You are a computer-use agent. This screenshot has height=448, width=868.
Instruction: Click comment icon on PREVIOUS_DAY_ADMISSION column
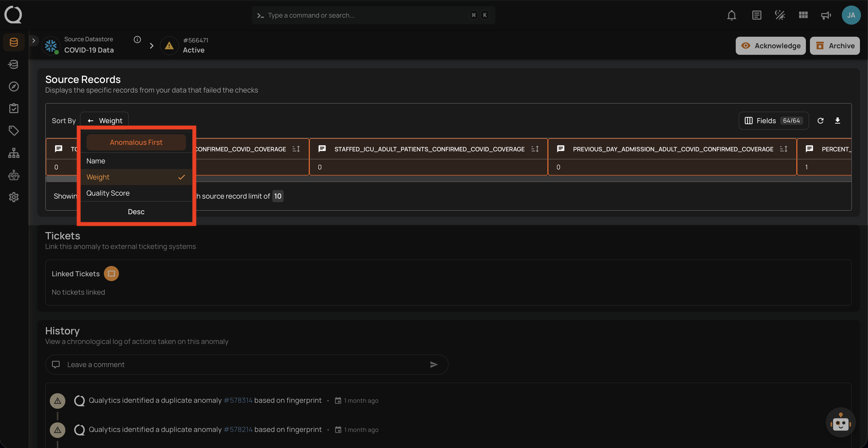click(x=561, y=149)
